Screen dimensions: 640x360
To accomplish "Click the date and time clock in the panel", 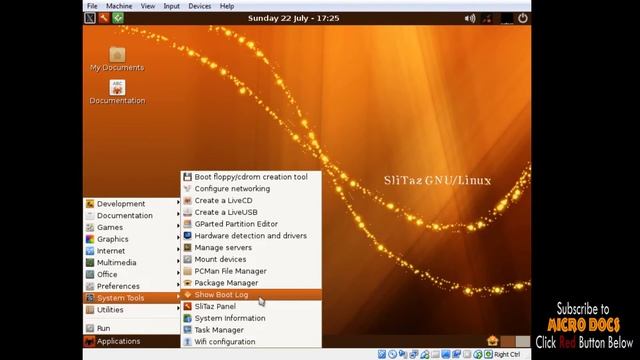I will pyautogui.click(x=293, y=18).
